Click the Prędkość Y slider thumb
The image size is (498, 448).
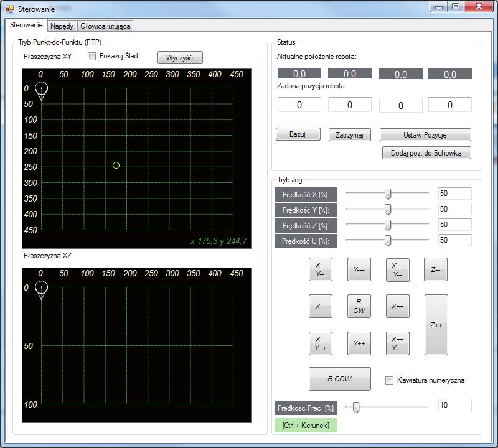pyautogui.click(x=387, y=209)
